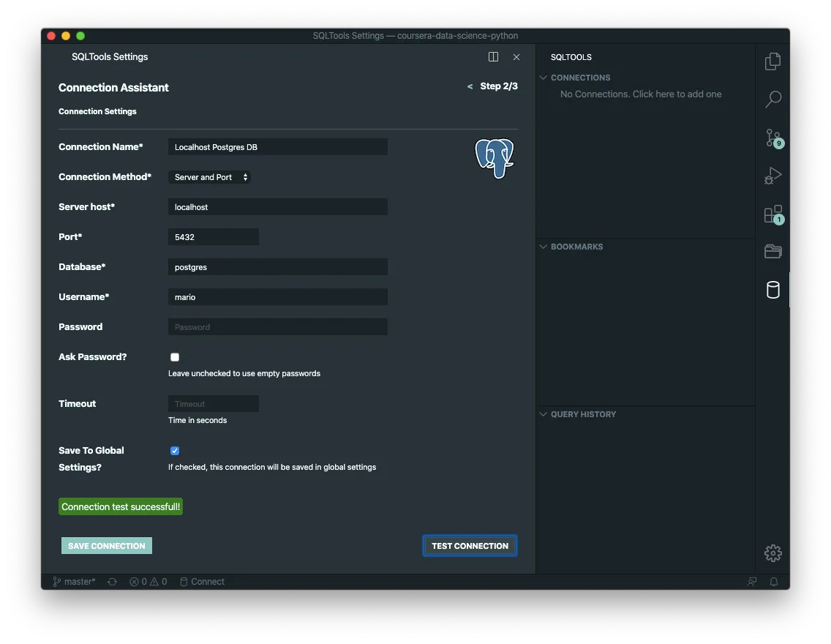Open the notifications bell

(774, 582)
